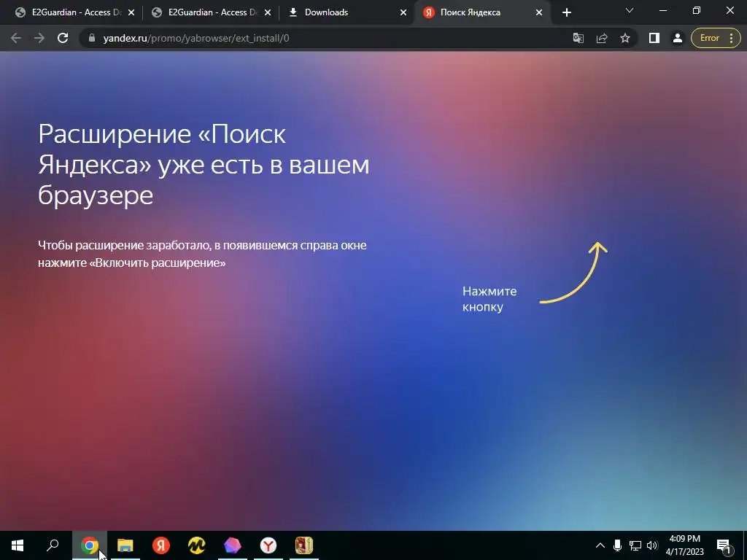
Task: Share this page via share icon
Action: pyautogui.click(x=602, y=38)
